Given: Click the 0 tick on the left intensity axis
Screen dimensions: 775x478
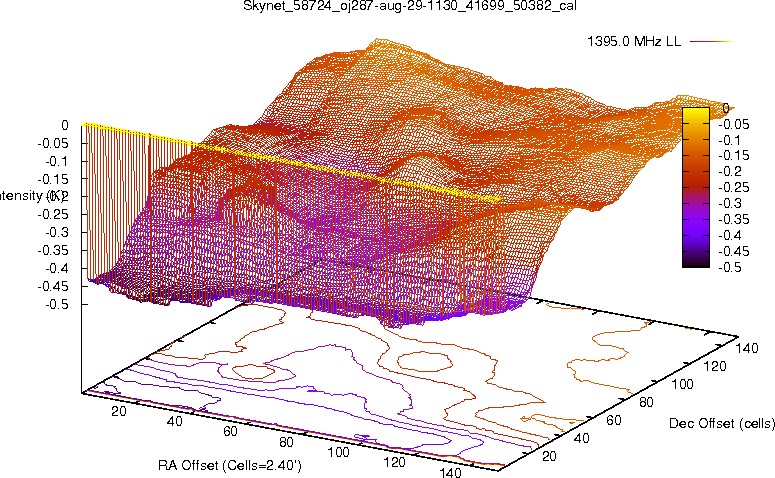Looking at the screenshot, I should pos(65,126).
